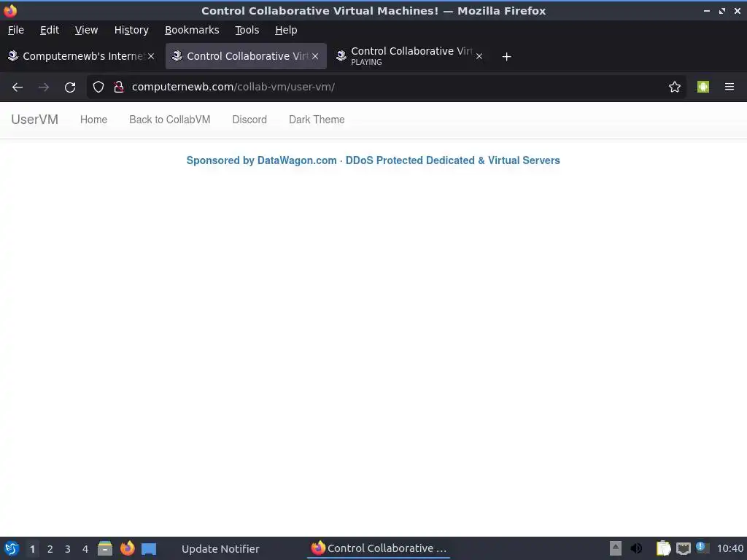Go to the Home nav link
747x560 pixels.
click(94, 120)
